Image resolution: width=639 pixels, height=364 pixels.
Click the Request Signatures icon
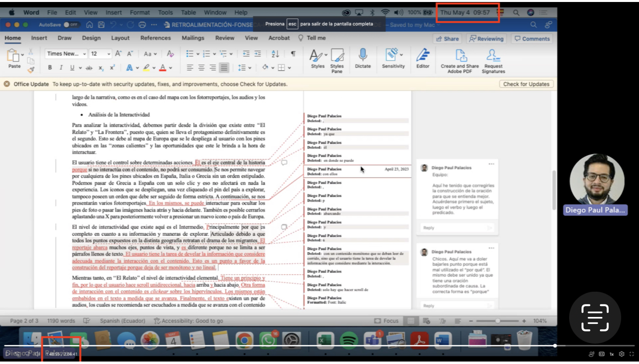click(x=493, y=55)
